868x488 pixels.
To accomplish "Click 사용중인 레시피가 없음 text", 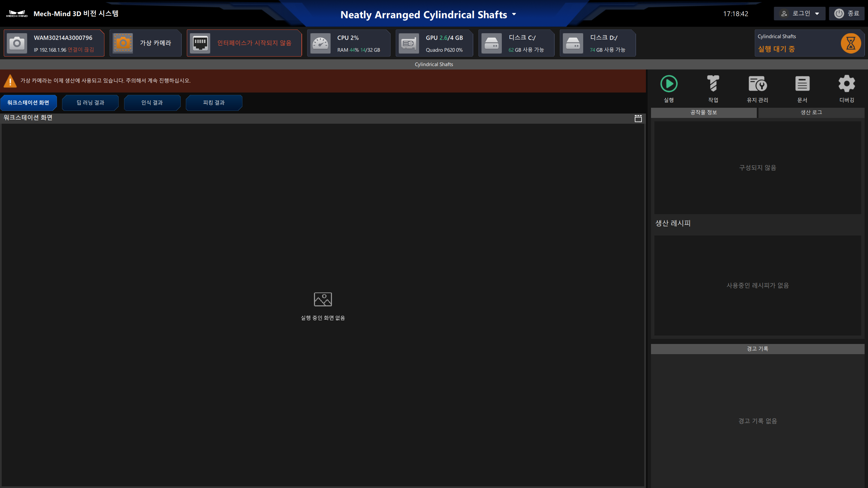I will [x=757, y=286].
